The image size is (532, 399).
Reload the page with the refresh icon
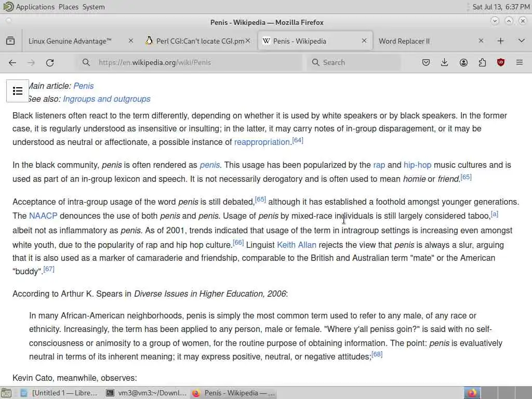50,62
